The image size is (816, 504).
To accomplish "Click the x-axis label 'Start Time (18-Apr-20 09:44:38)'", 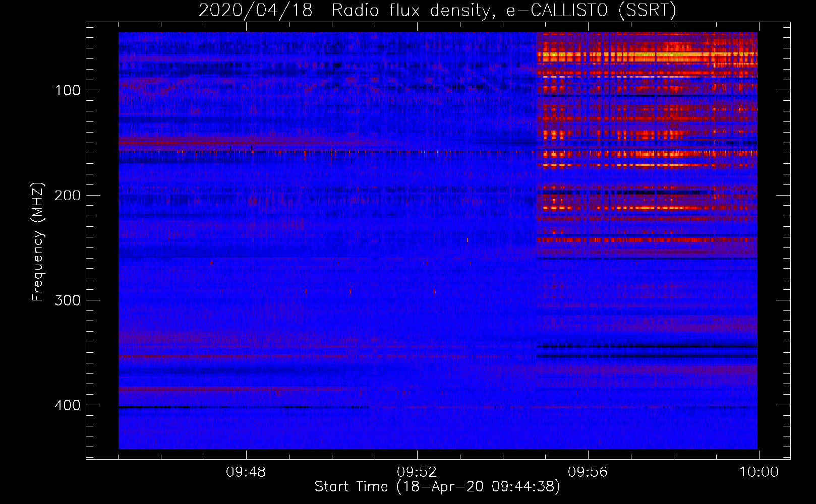I will pos(437,487).
